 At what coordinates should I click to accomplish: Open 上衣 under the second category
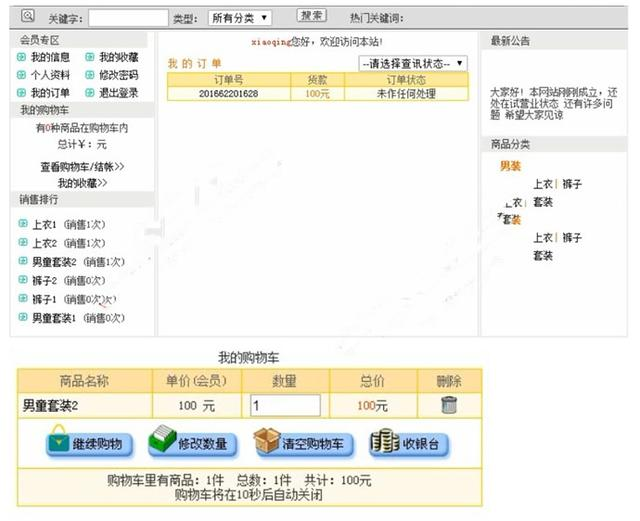coord(543,238)
